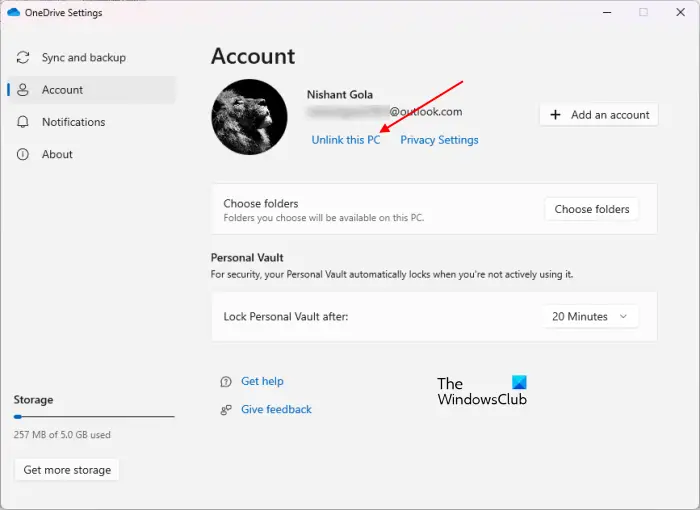Click Give feedback link

[276, 409]
